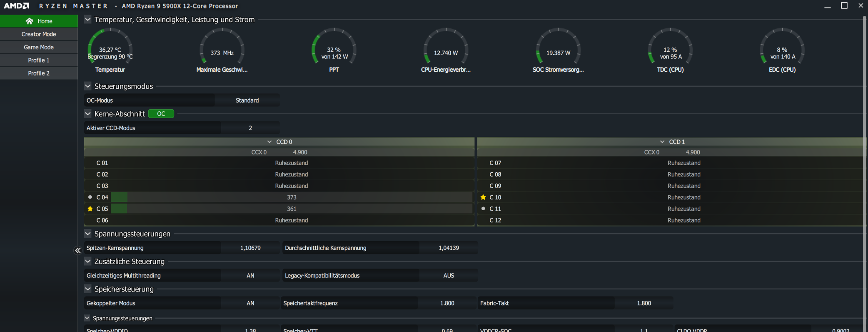Viewport: 868px width, 332px height.
Task: Collapse the sidebar with the double-arrow icon
Action: pos(77,250)
